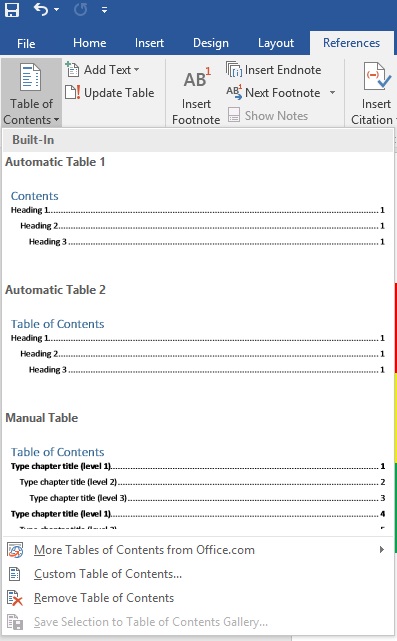The height and width of the screenshot is (641, 397).
Task: Click the Insert Endnote icon
Action: pos(234,69)
